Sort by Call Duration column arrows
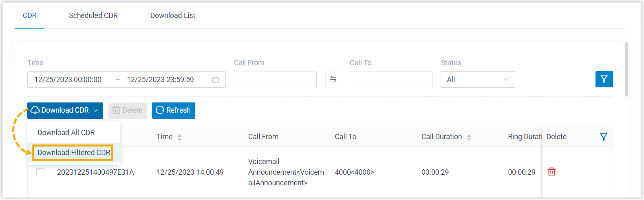The height and width of the screenshot is (200, 644). pos(469,138)
